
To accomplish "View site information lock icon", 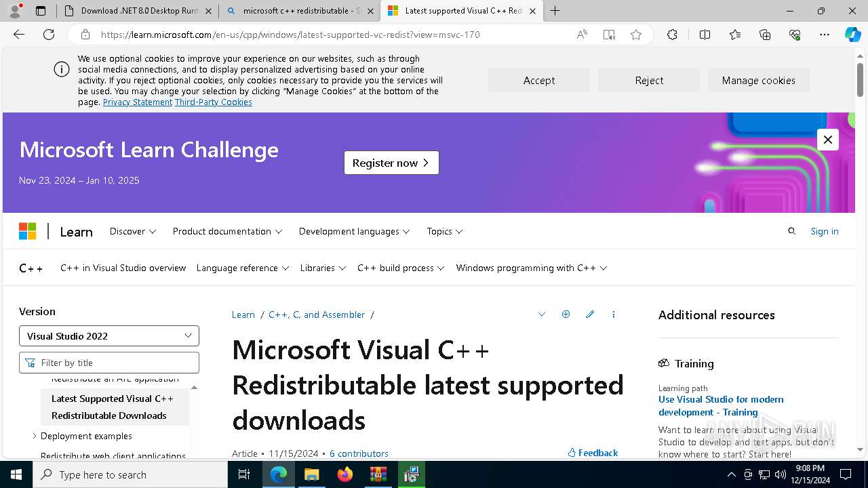I will [85, 35].
